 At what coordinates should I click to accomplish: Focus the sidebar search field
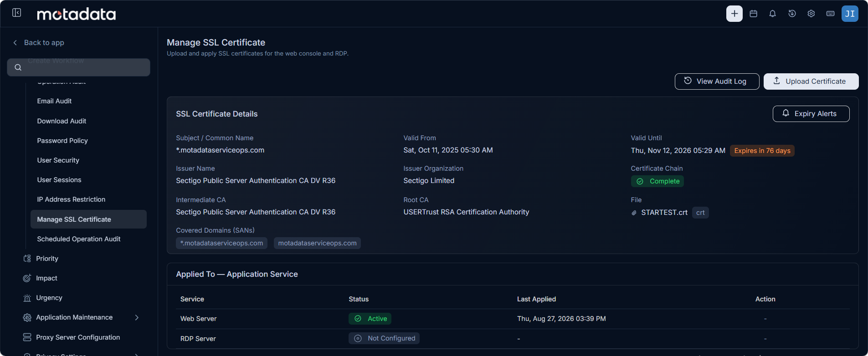point(78,67)
